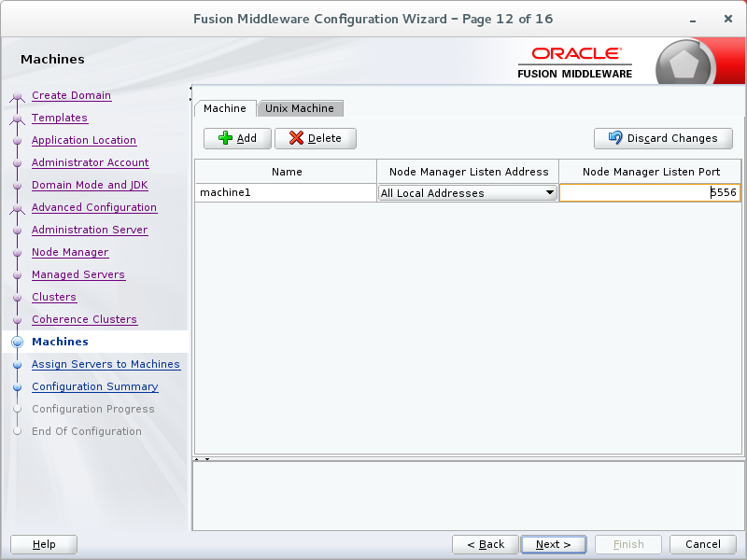This screenshot has height=560, width=747.
Task: Open Configuration Summary step link
Action: tap(95, 386)
